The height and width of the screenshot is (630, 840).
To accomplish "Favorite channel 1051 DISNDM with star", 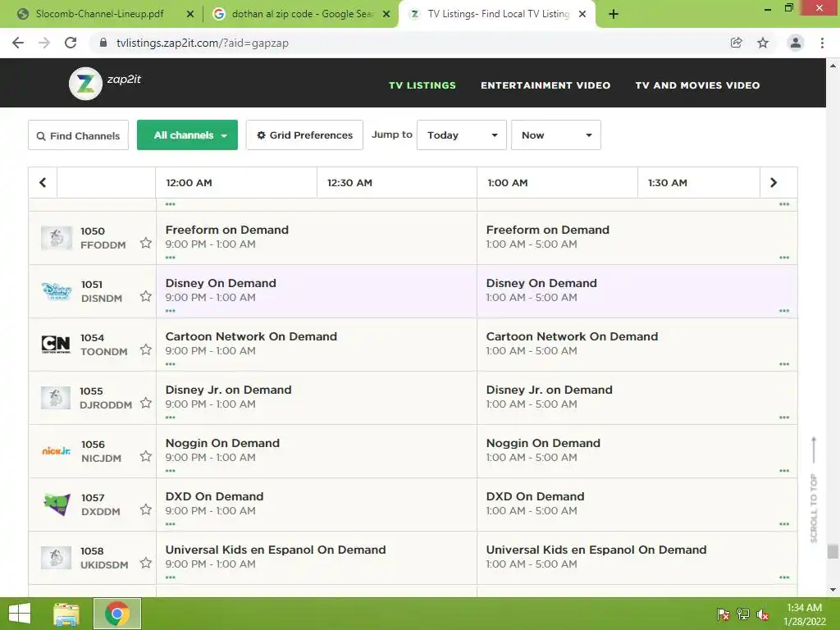I will 146,296.
